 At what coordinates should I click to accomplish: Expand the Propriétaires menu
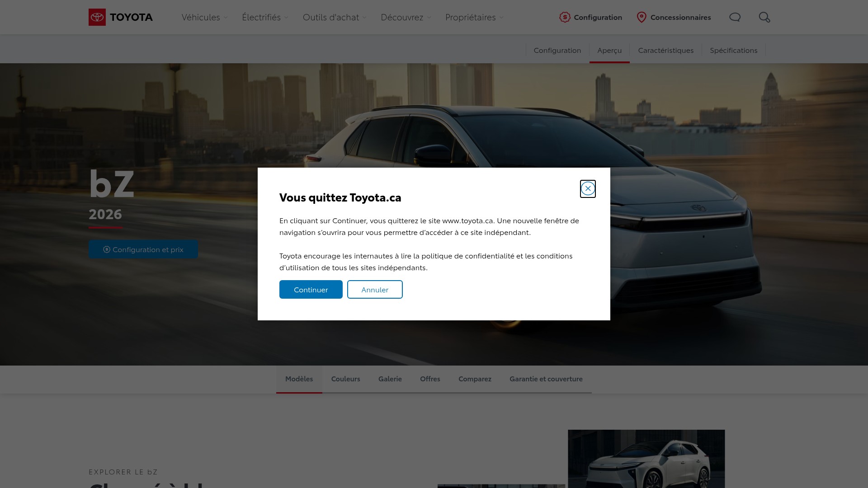(475, 17)
